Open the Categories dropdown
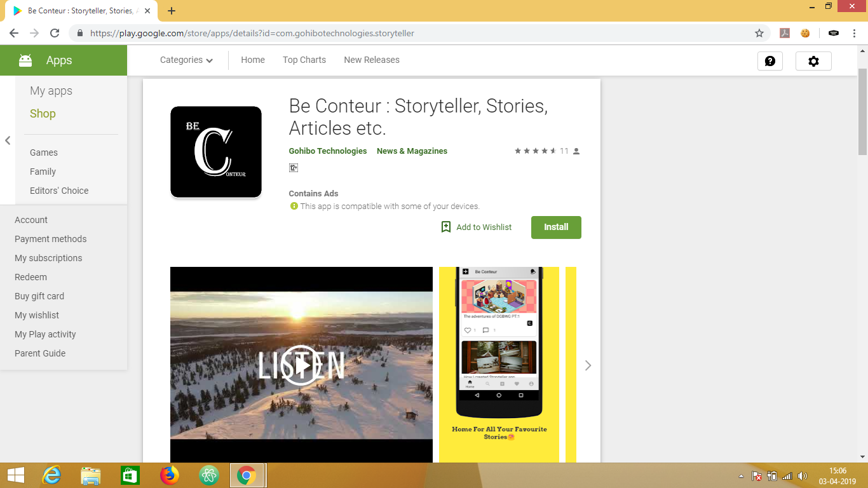The height and width of the screenshot is (488, 868). (186, 60)
